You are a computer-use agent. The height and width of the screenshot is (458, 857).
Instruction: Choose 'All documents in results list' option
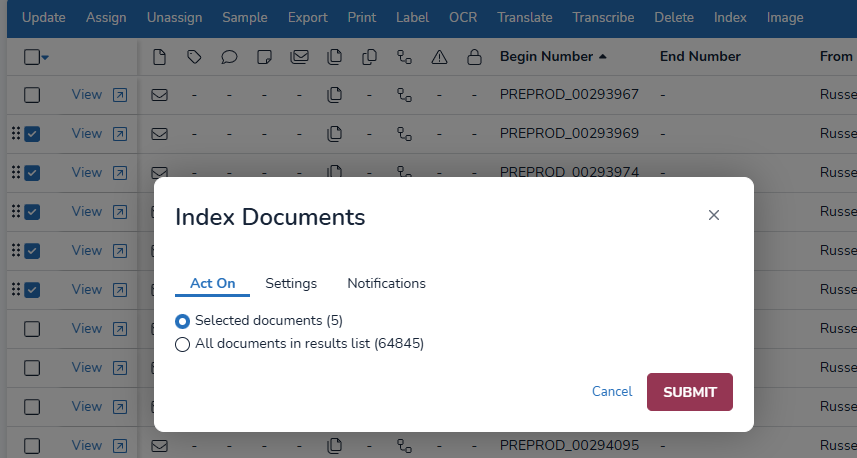click(x=182, y=345)
